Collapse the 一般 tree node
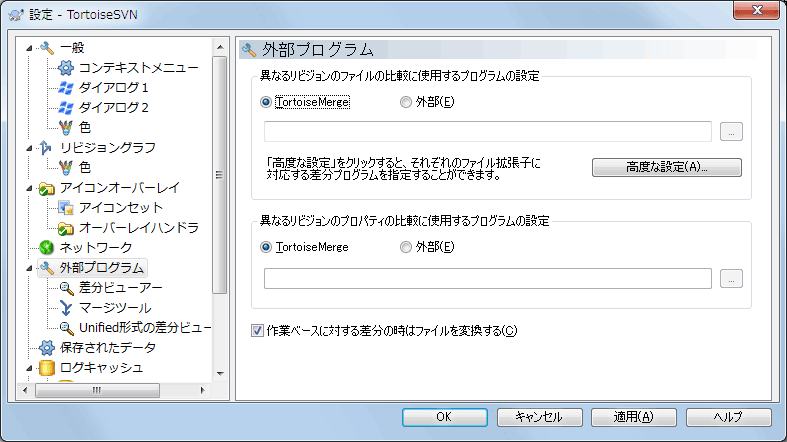Screen dimensions: 787x442 coord(29,48)
